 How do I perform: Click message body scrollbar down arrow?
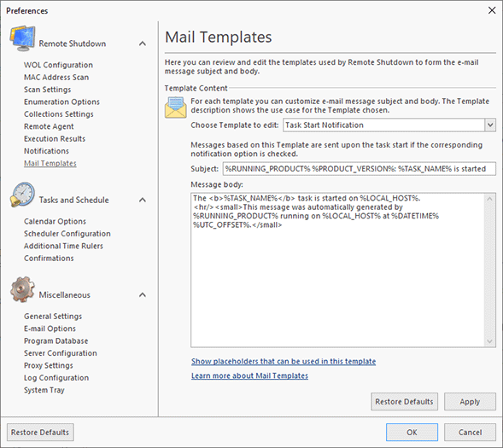click(489, 341)
